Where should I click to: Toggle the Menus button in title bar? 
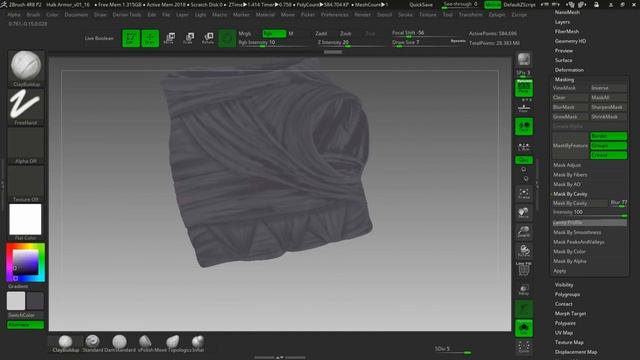click(492, 4)
